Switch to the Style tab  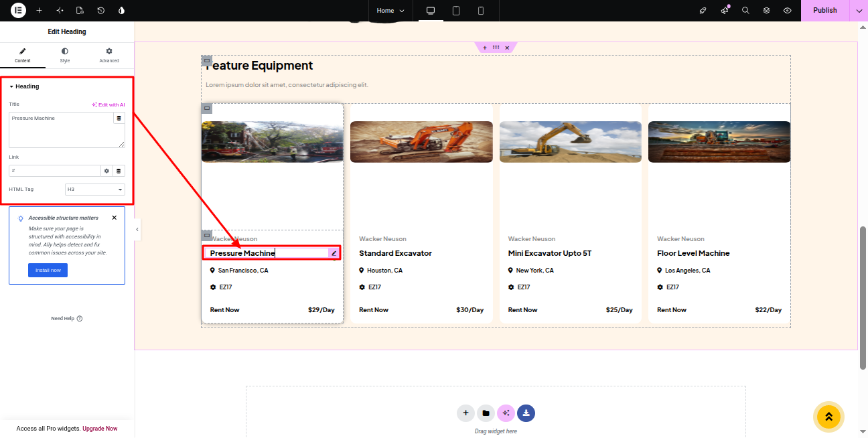click(x=65, y=56)
